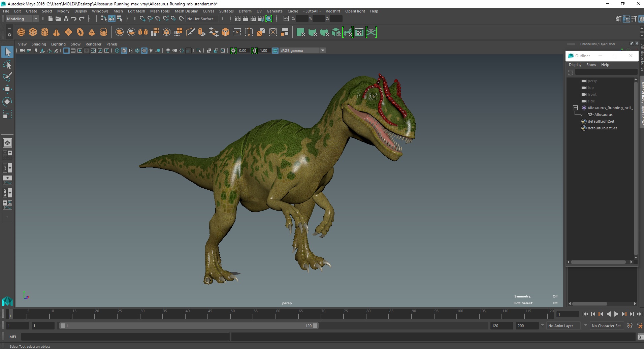Activate the Scale tool in toolbox

[7, 114]
